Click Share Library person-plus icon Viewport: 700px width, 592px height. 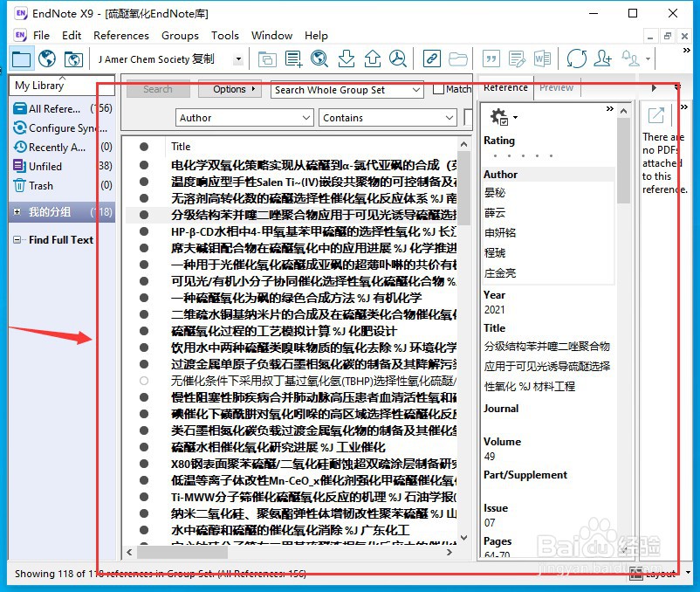point(602,59)
